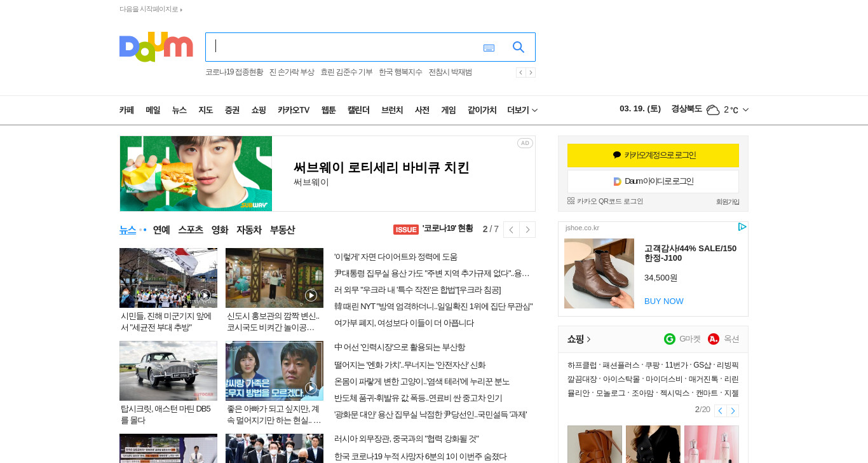Screen dimensions: 868x463
Task: Go to next issue page
Action: (x=527, y=230)
